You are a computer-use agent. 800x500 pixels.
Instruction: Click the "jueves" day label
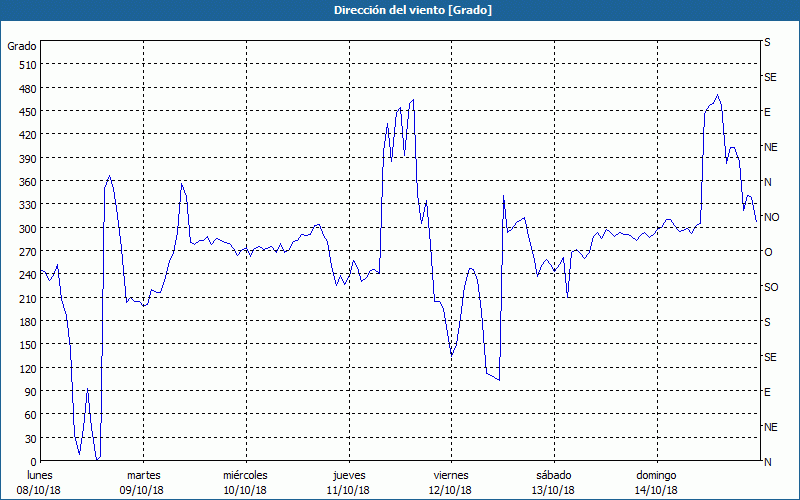349,475
